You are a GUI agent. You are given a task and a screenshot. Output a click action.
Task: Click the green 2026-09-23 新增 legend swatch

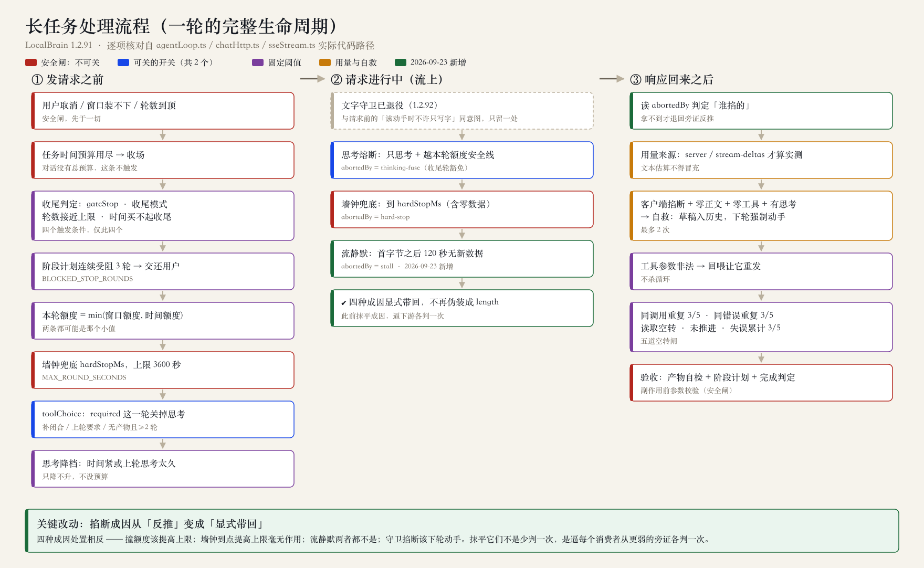pyautogui.click(x=401, y=62)
